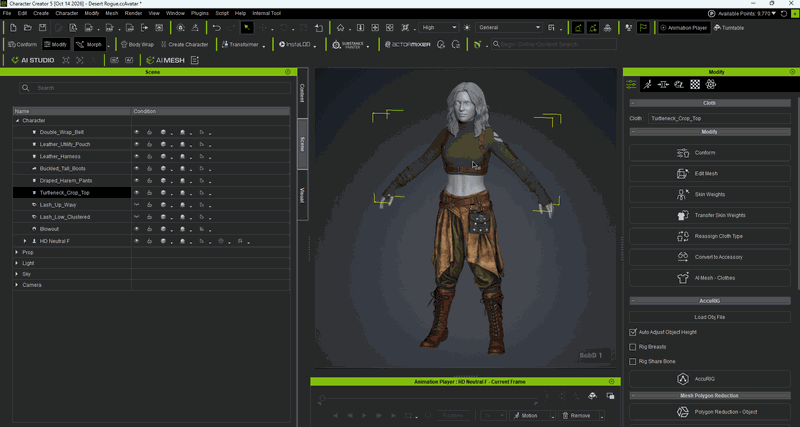
Task: Expand the Camera tree node
Action: tap(17, 285)
